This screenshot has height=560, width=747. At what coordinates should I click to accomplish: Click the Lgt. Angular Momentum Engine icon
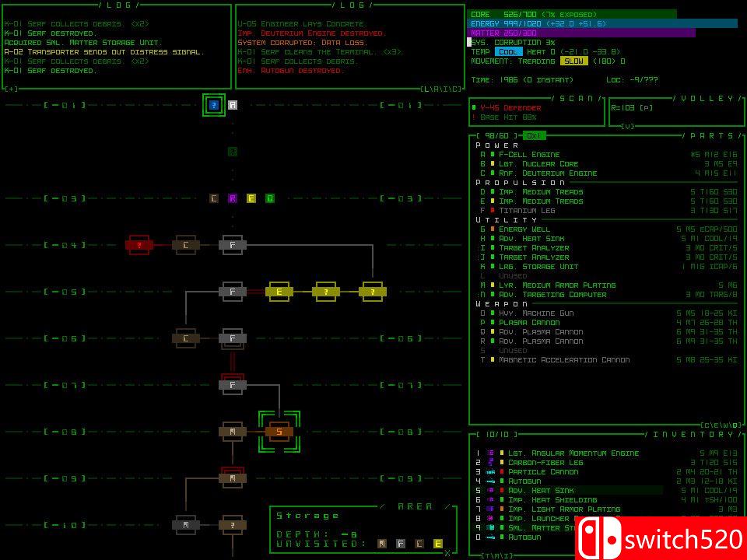pos(490,453)
